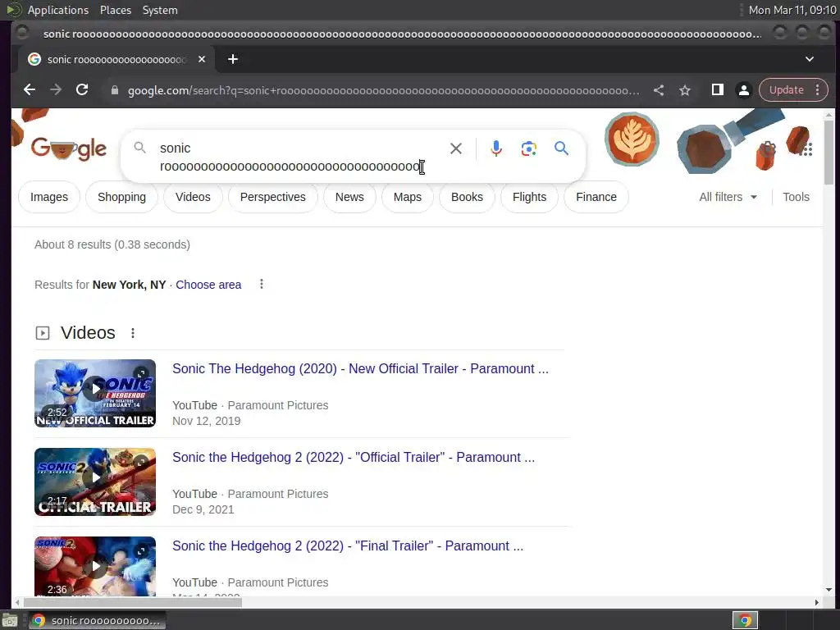Click the About 8 results text
The height and width of the screenshot is (630, 840).
tap(112, 244)
